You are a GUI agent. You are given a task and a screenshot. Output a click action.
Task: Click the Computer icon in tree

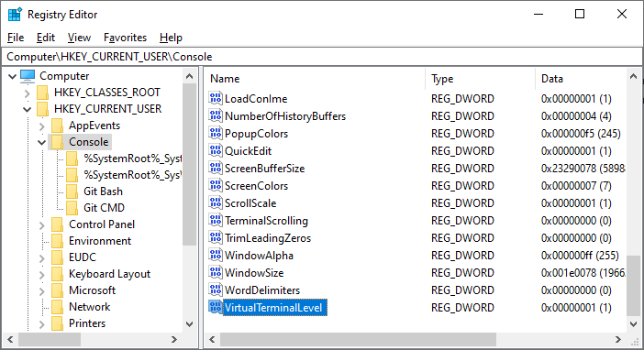[x=28, y=76]
